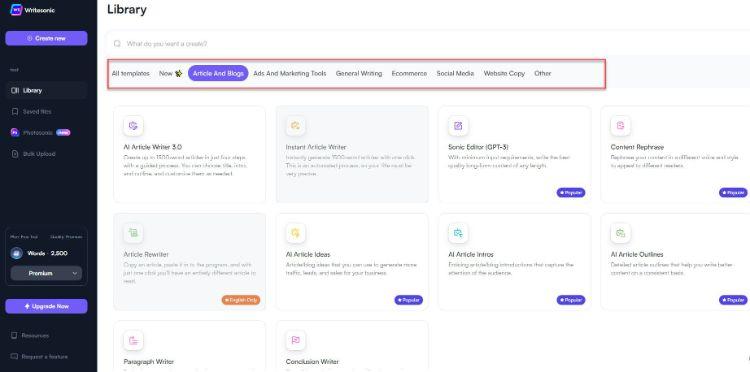
Task: Click the Paragraph Writer icon
Action: click(x=133, y=340)
